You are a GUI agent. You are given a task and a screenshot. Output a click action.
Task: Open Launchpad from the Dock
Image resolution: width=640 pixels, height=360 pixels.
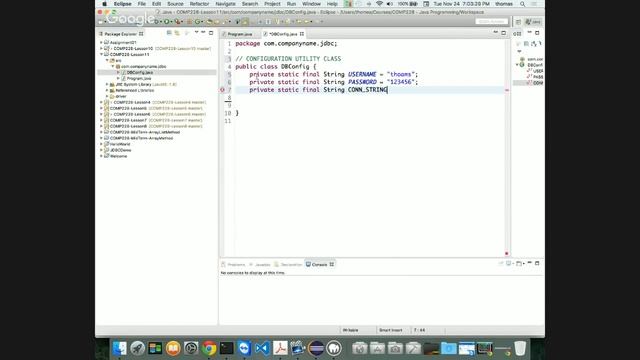tap(138, 348)
